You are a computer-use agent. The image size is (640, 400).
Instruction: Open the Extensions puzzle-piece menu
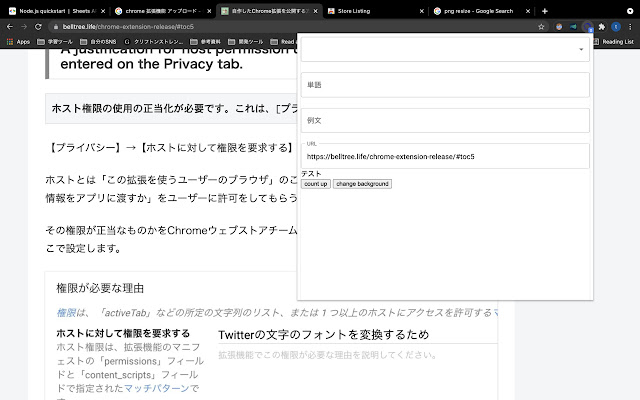click(x=602, y=27)
